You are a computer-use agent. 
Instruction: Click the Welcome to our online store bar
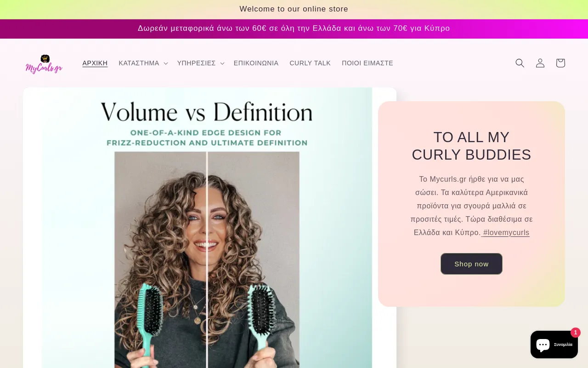[294, 9]
